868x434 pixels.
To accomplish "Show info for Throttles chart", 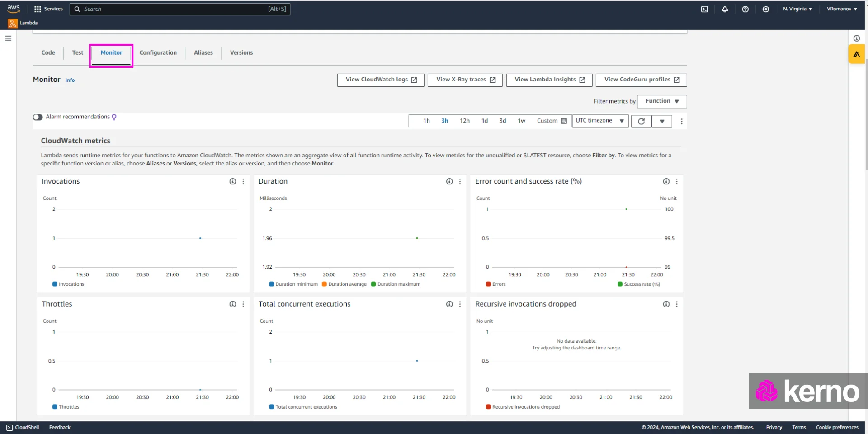I will pyautogui.click(x=232, y=304).
